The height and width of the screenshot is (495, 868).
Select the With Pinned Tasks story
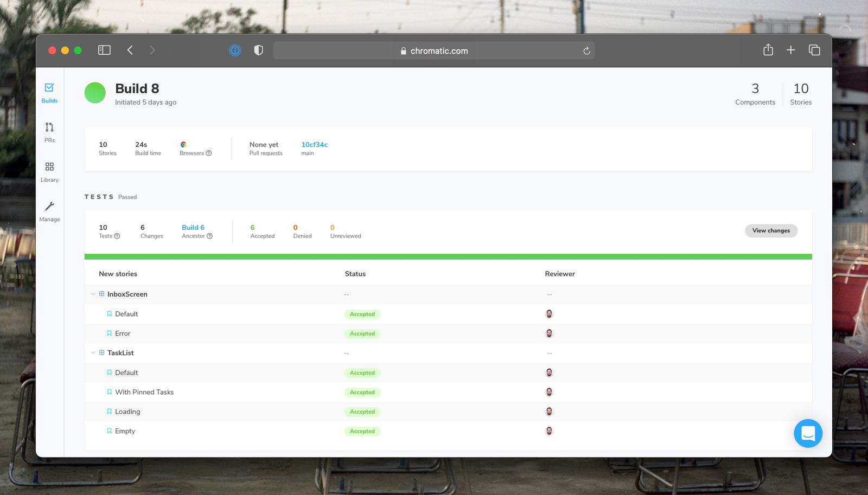(144, 393)
